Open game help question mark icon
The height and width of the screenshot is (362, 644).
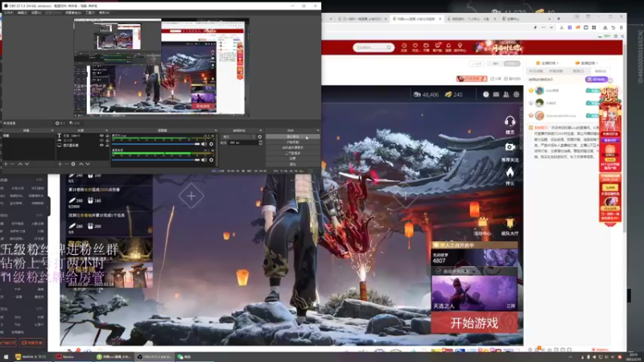[486, 94]
